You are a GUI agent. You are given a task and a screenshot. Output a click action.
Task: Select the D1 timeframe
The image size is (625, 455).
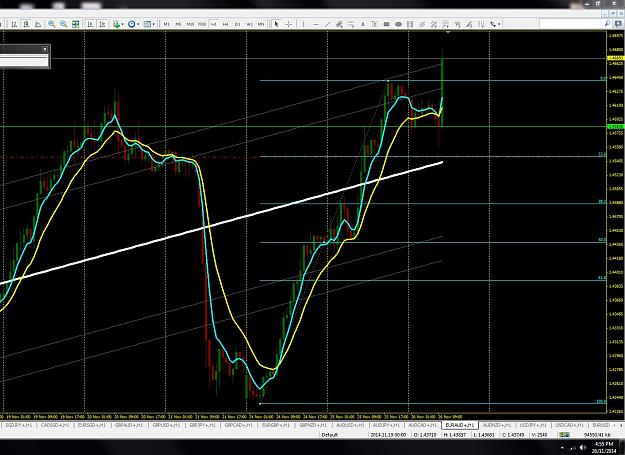(238, 24)
